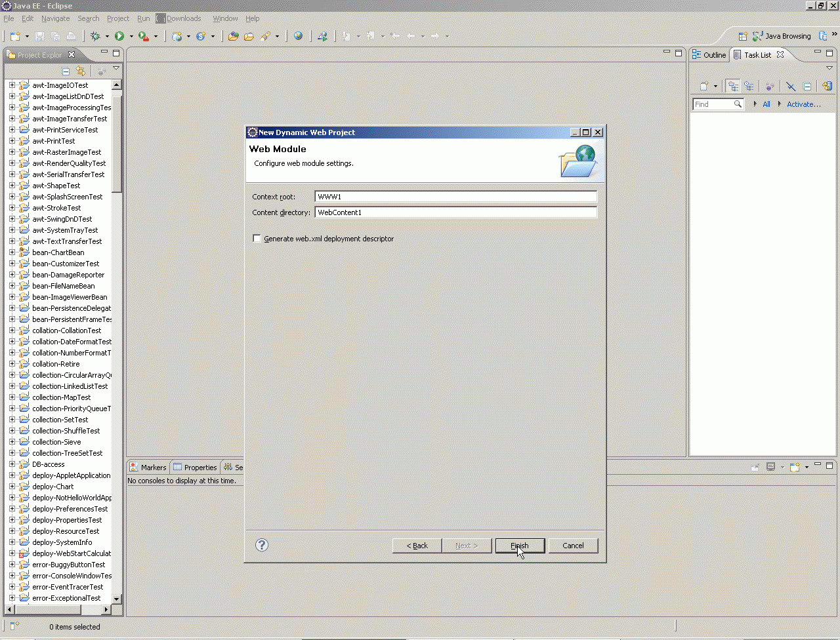
Task: Close the Project Explorer view tab
Action: (72, 54)
